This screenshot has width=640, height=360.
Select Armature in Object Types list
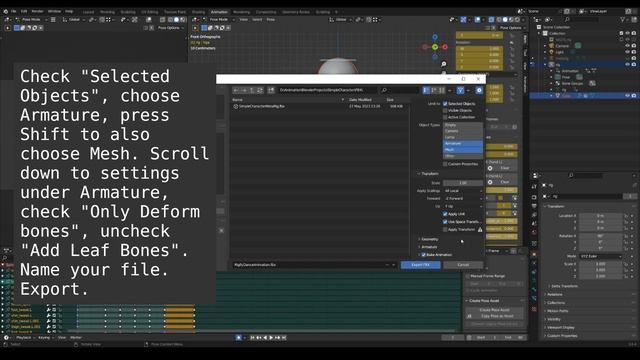(463, 143)
